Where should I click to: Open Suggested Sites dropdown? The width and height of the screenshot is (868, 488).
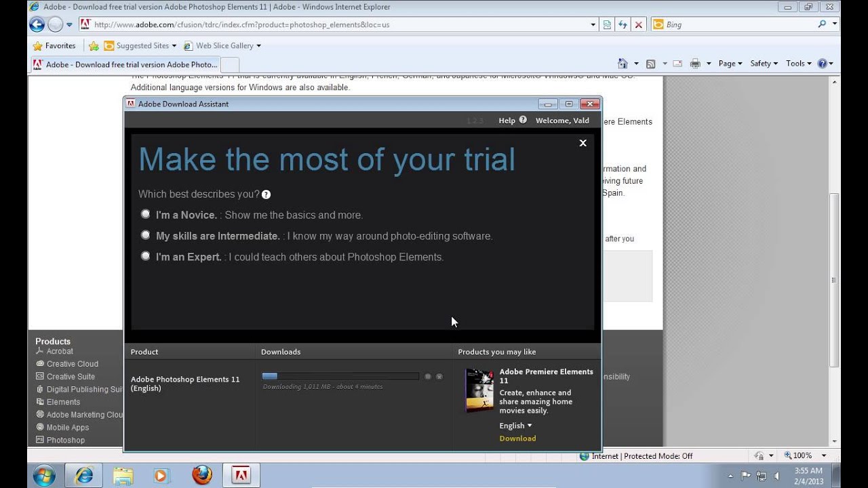coord(140,45)
